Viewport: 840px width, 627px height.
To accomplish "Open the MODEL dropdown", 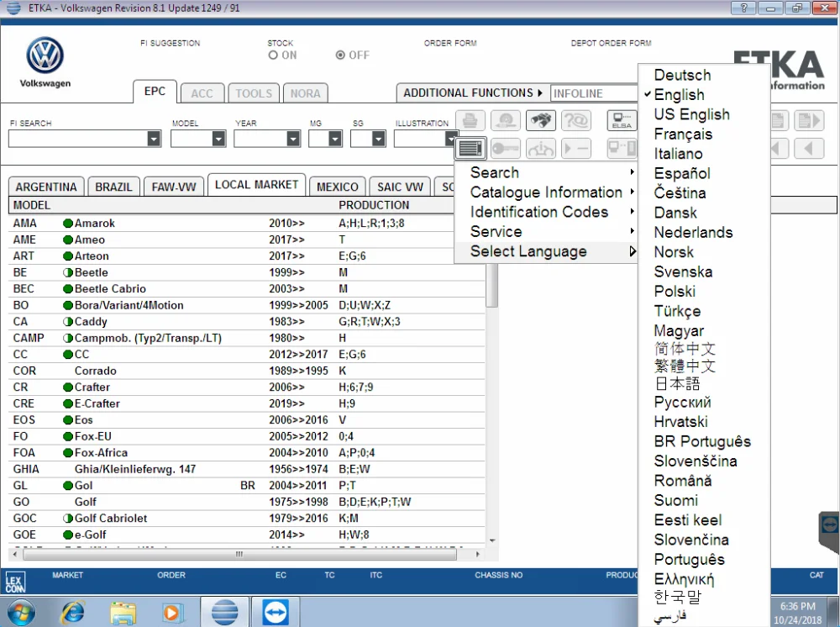I will (218, 139).
